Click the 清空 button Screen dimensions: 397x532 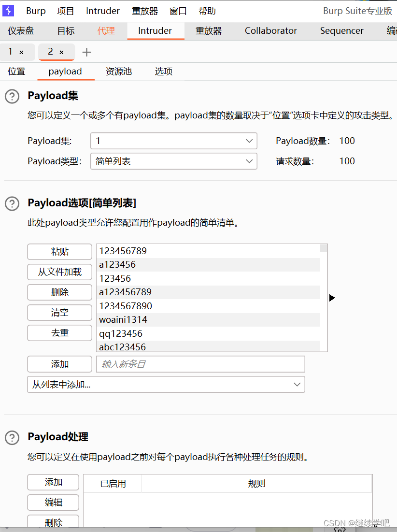(60, 313)
